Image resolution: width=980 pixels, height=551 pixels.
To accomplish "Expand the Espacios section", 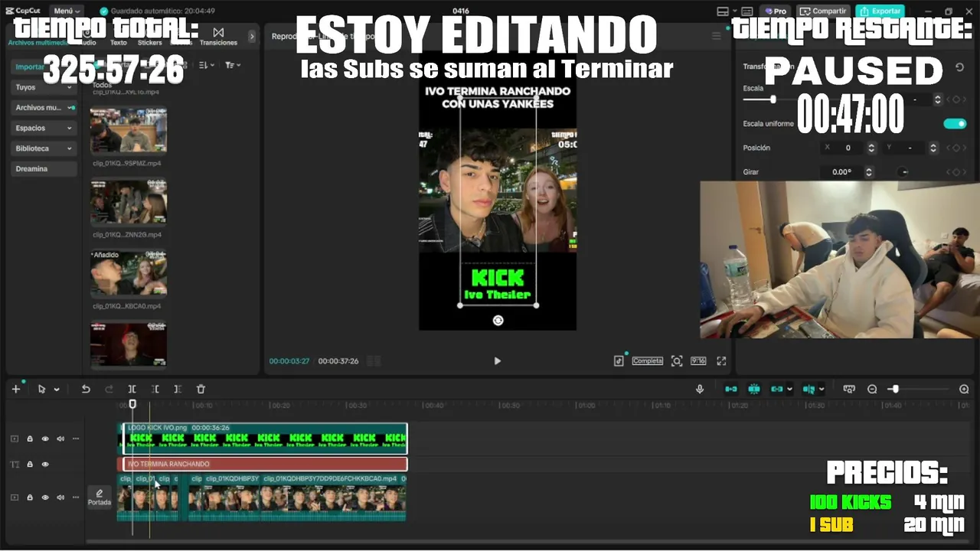I will (44, 128).
